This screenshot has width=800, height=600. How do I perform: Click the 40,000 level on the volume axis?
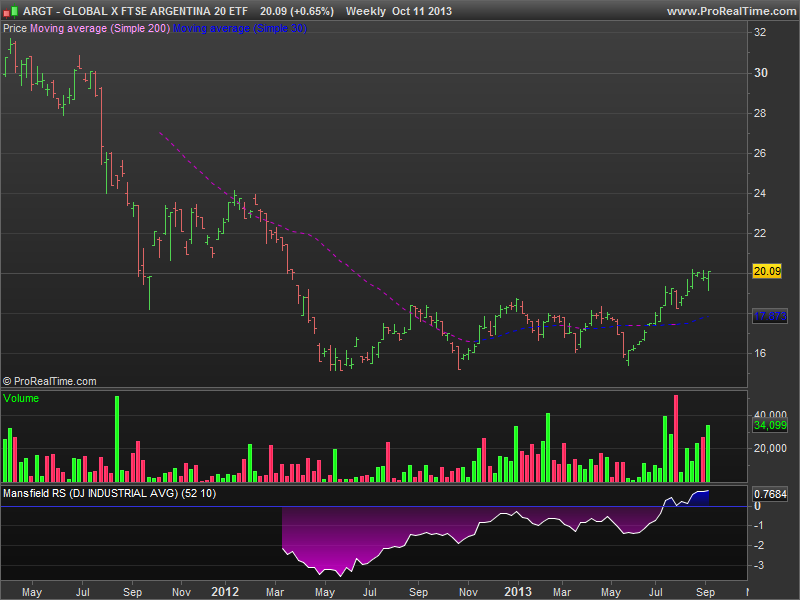(770, 413)
